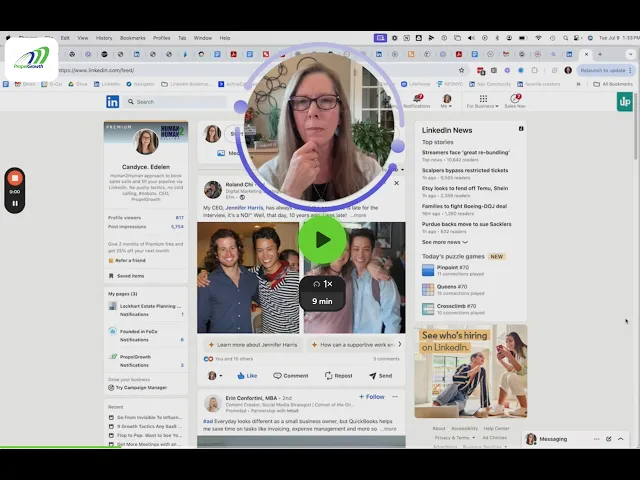Screen dimensions: 640x480
Task: Open the Streamers face 'great re-bundling' story
Action: pos(466,152)
